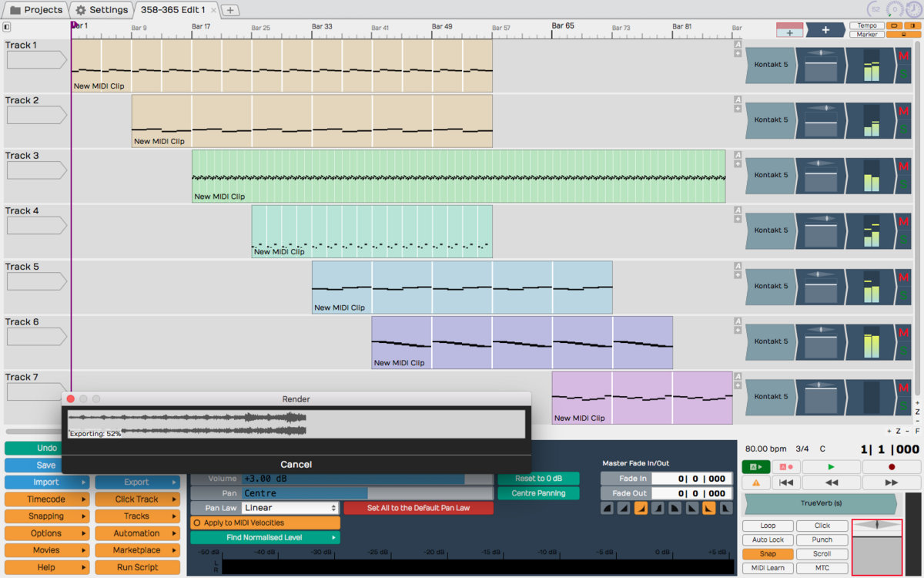This screenshot has height=578, width=924.
Task: Enable the Loop toggle
Action: (x=768, y=526)
